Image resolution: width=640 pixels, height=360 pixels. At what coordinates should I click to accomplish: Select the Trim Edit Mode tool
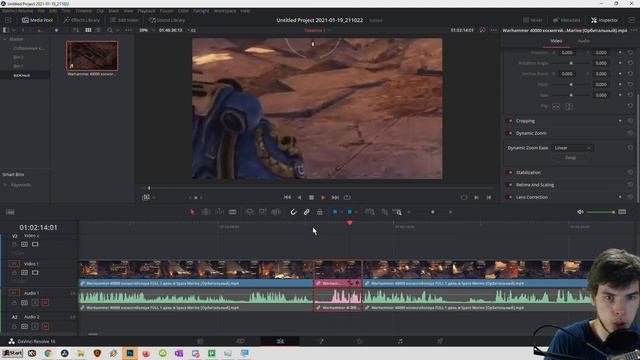[x=206, y=212]
